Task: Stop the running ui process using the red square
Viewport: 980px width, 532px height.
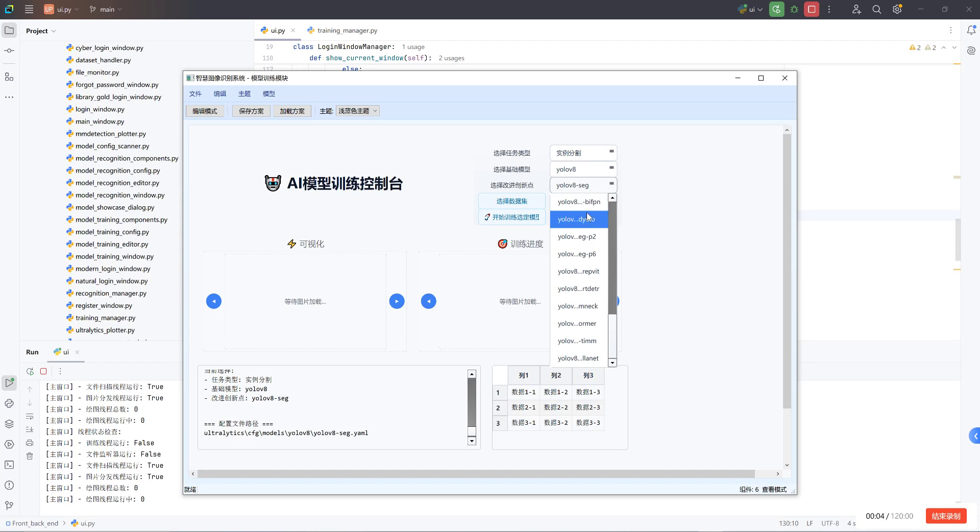Action: 812,9
